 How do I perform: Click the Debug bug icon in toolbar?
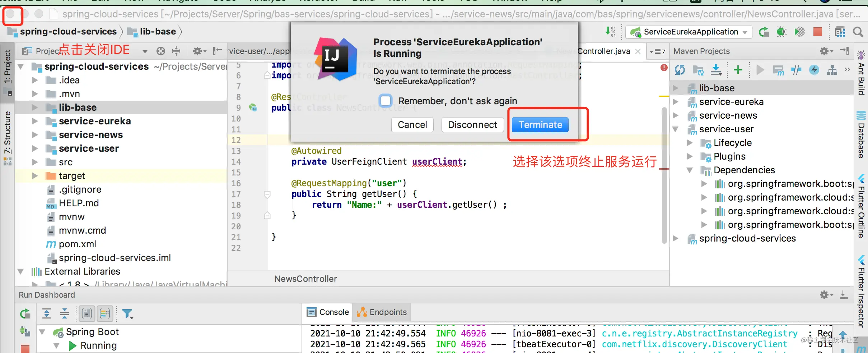tap(781, 32)
